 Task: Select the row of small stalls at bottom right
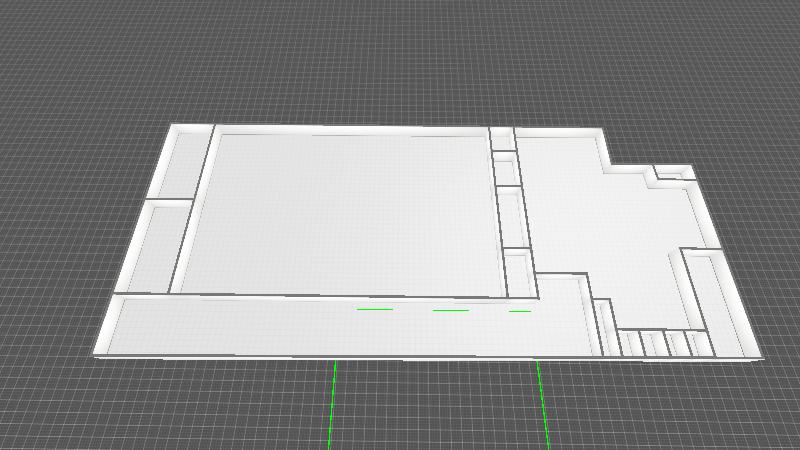click(x=660, y=344)
